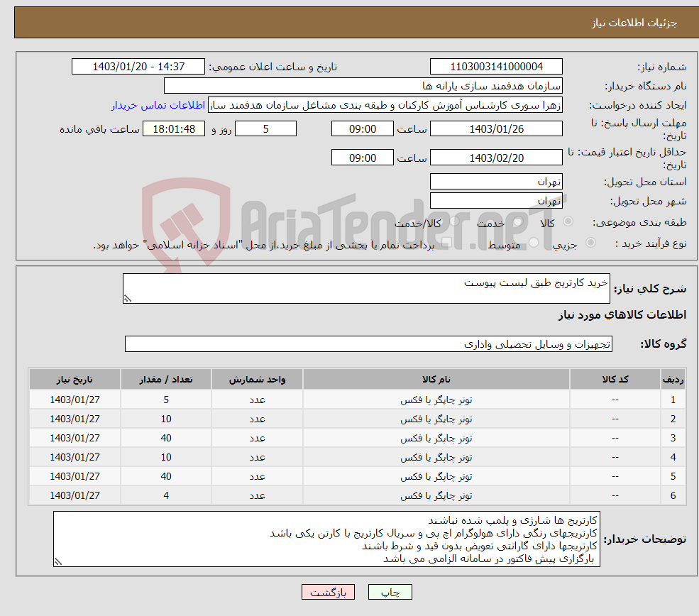The image size is (699, 616).
Task: Click the کد کالا column header
Action: click(x=615, y=379)
